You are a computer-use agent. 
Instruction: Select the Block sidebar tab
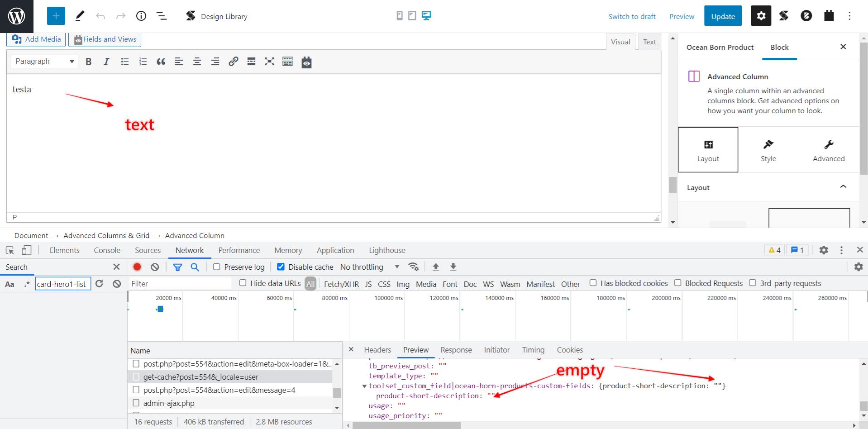(779, 47)
